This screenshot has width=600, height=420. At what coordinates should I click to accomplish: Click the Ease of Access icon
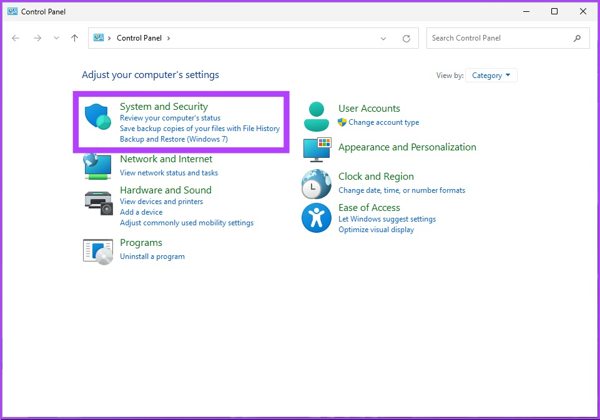click(x=316, y=217)
